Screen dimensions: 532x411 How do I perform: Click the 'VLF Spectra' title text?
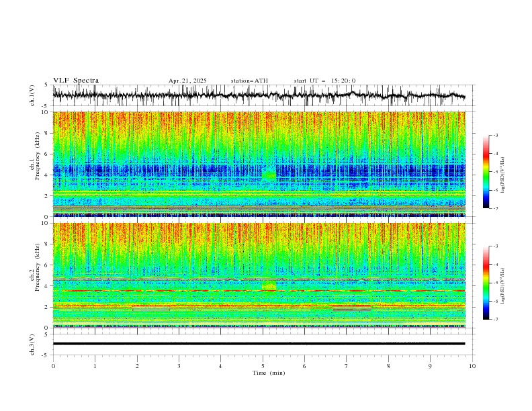(76, 81)
